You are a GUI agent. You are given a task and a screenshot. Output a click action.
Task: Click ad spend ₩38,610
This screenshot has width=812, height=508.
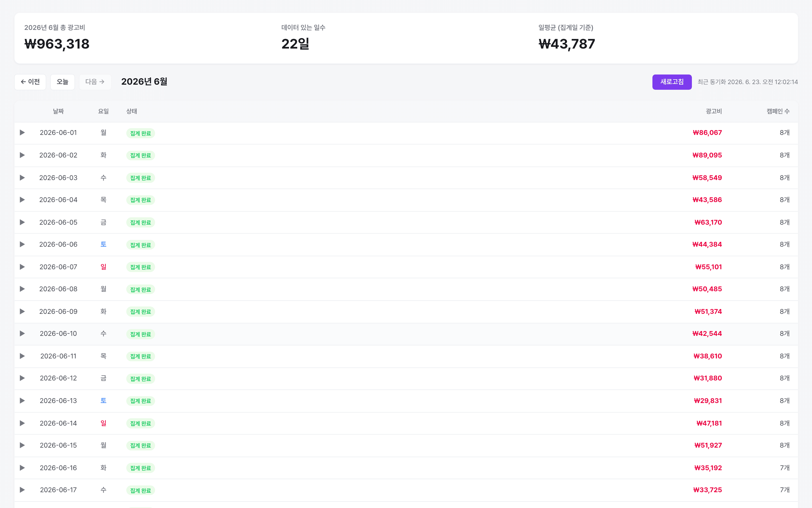coord(708,356)
